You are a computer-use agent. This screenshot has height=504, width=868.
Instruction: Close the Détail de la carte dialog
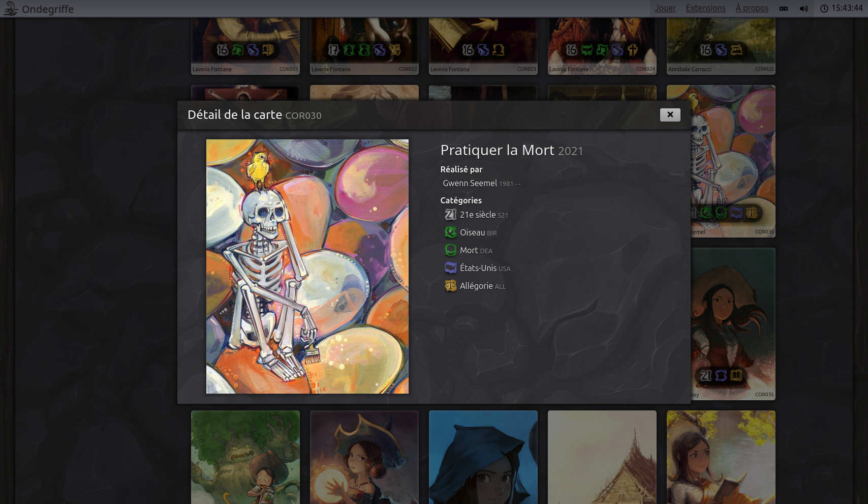click(670, 115)
